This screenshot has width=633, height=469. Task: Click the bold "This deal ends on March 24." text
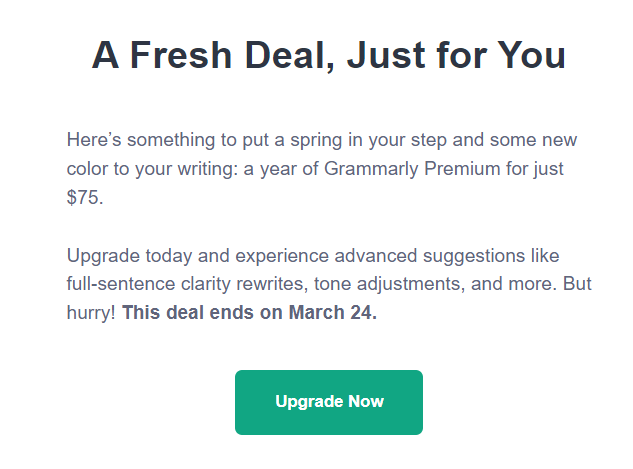pos(249,312)
